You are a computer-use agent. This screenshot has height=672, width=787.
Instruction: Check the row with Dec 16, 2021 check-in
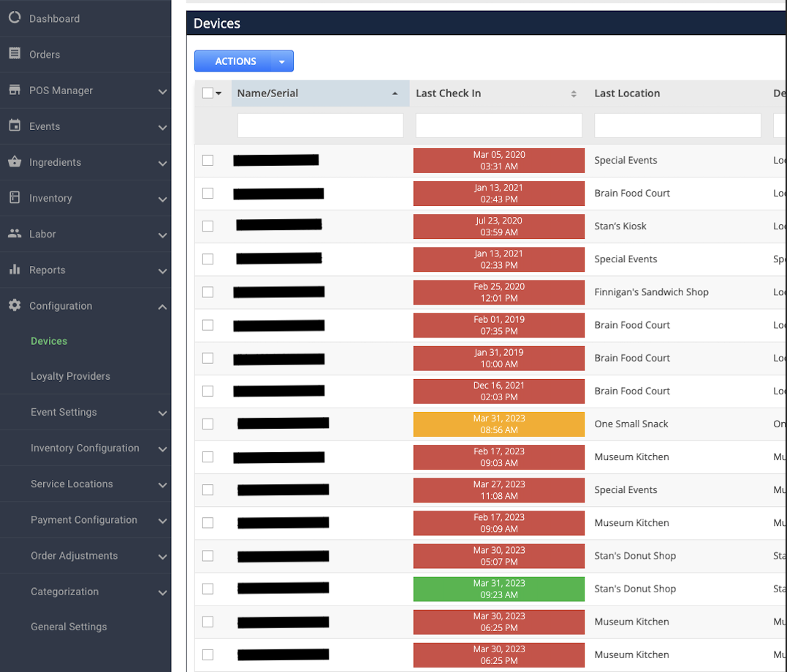[208, 391]
